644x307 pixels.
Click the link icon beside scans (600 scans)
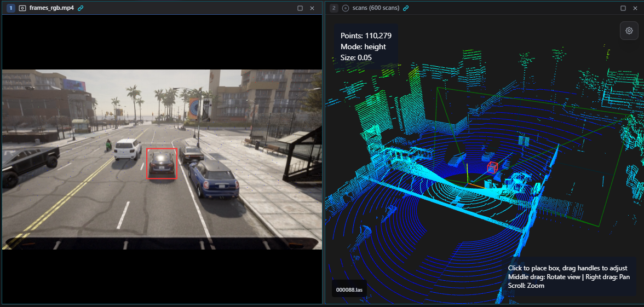click(406, 8)
